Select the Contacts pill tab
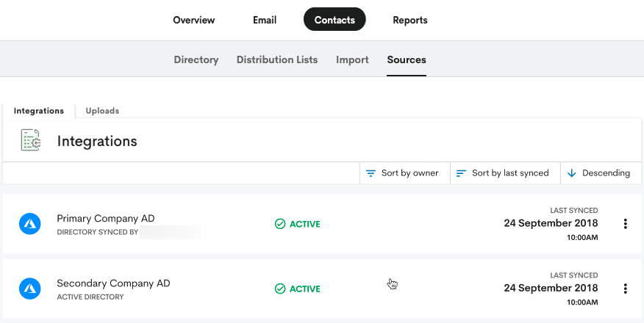Viewport: 644px width, 323px height. coord(334,19)
